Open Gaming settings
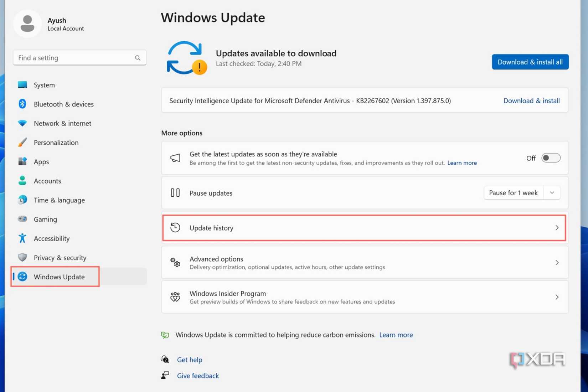The image size is (588, 392). pyautogui.click(x=22, y=219)
